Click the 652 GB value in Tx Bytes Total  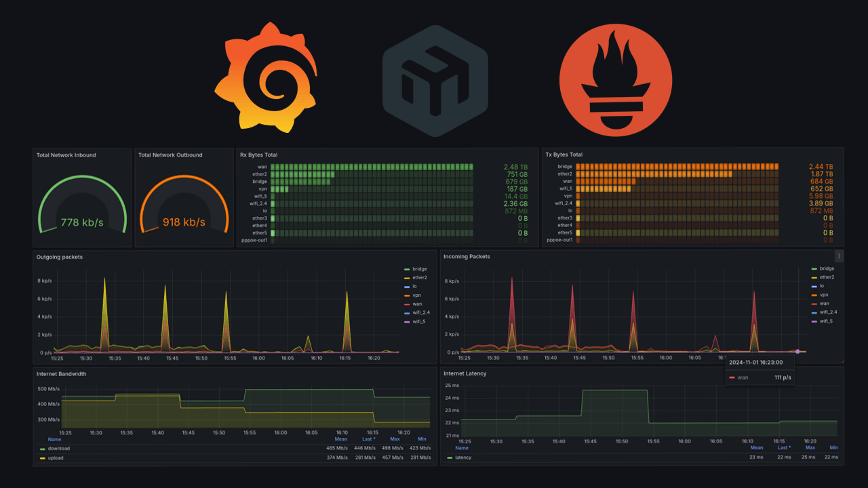point(822,189)
